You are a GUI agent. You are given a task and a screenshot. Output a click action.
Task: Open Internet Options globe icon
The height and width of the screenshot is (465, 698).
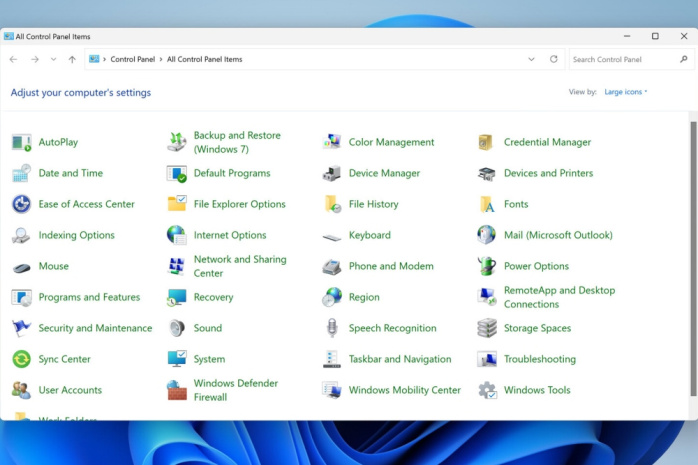point(177,235)
